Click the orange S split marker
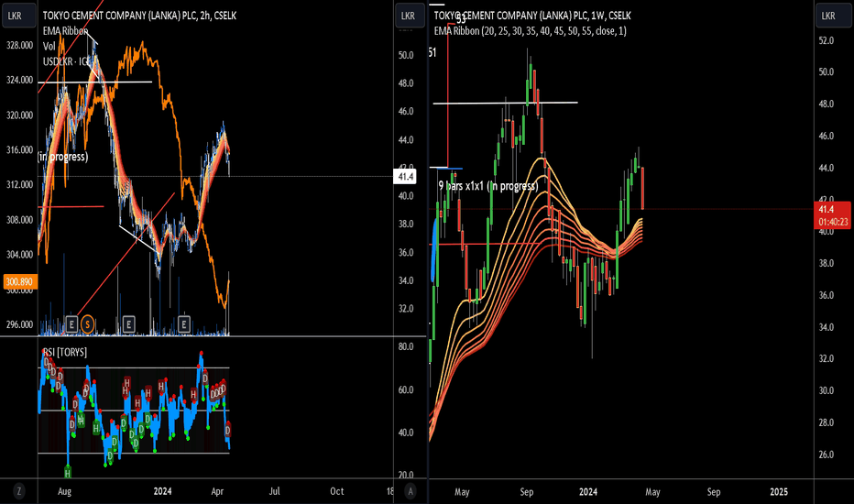Viewport: 854px width, 504px height. pyautogui.click(x=87, y=324)
